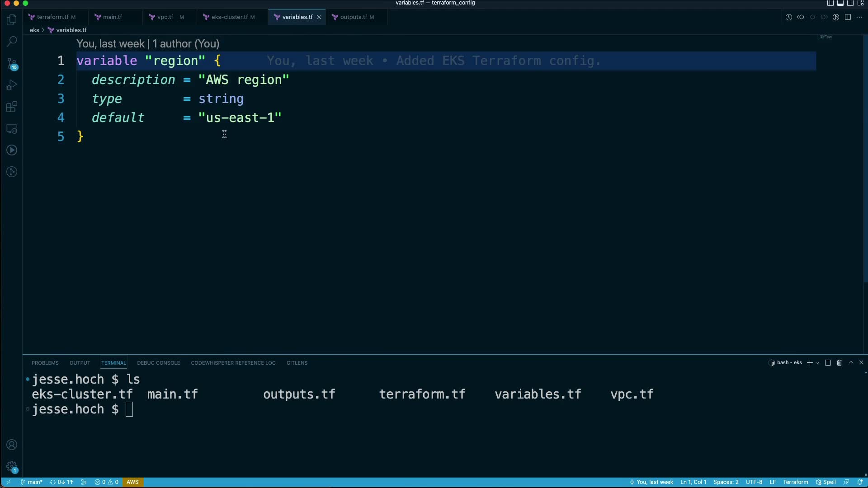Open Terraform language mode selector
This screenshot has width=868, height=488.
pyautogui.click(x=795, y=482)
